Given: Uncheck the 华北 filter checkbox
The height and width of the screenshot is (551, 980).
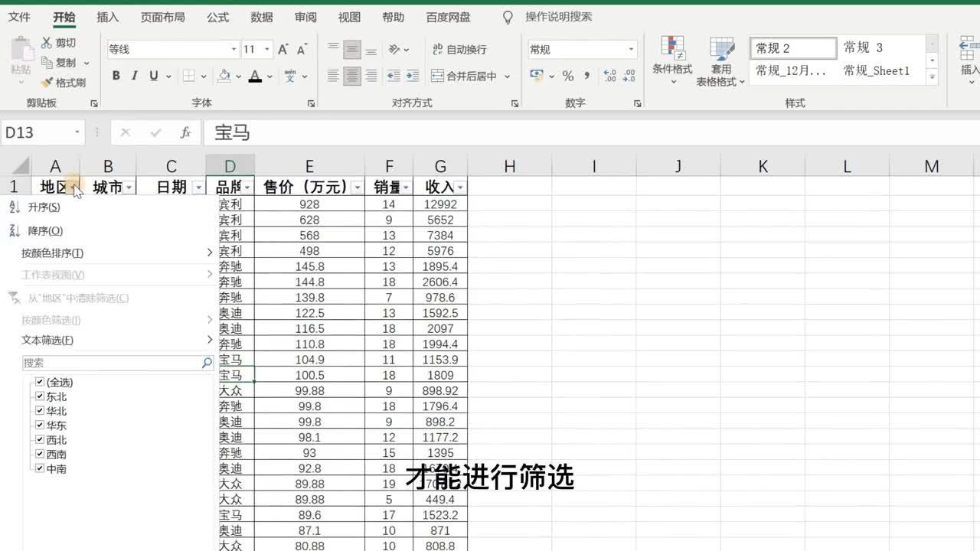Looking at the screenshot, I should (x=40, y=411).
